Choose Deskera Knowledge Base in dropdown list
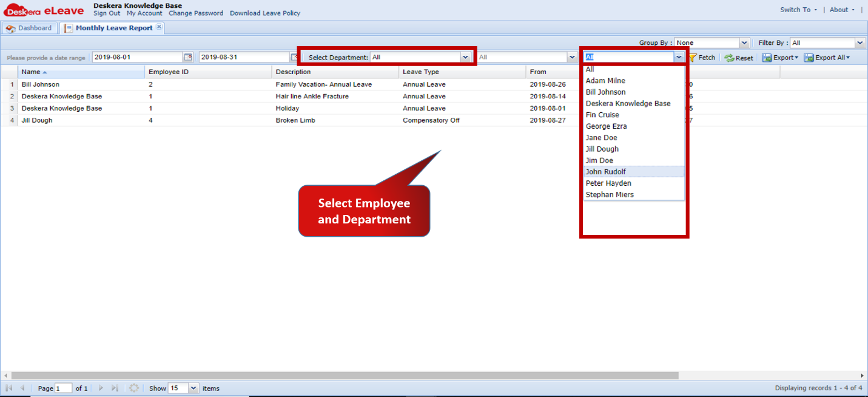This screenshot has height=397, width=868. point(634,104)
